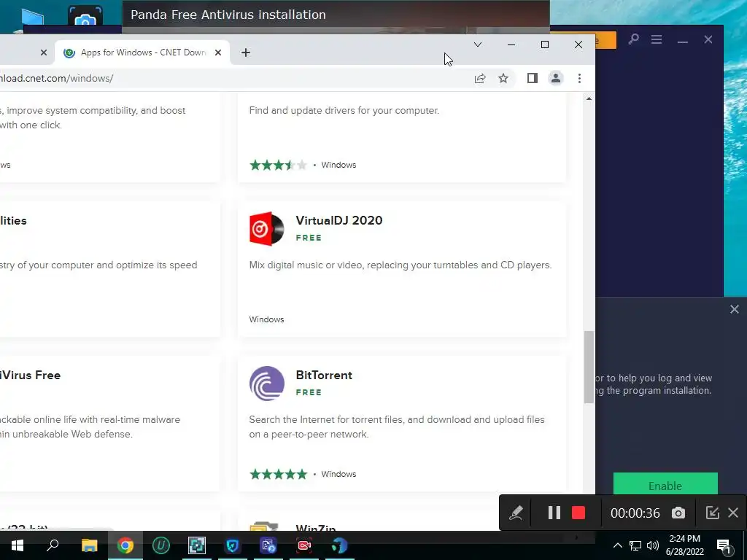Open the Chrome tab search chevron

click(477, 44)
